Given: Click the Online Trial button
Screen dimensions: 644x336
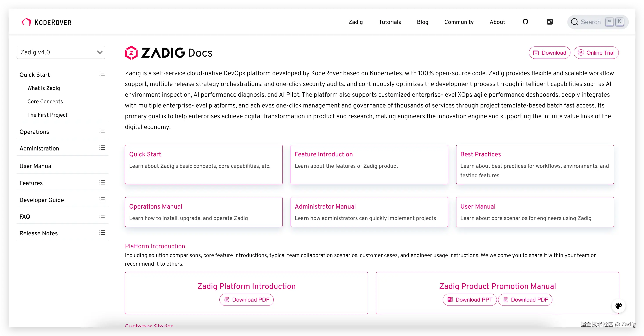Looking at the screenshot, I should (x=596, y=53).
